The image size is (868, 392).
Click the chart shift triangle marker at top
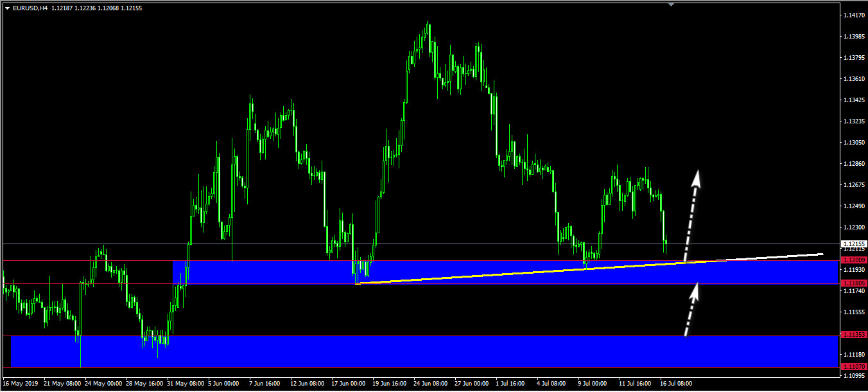click(671, 4)
